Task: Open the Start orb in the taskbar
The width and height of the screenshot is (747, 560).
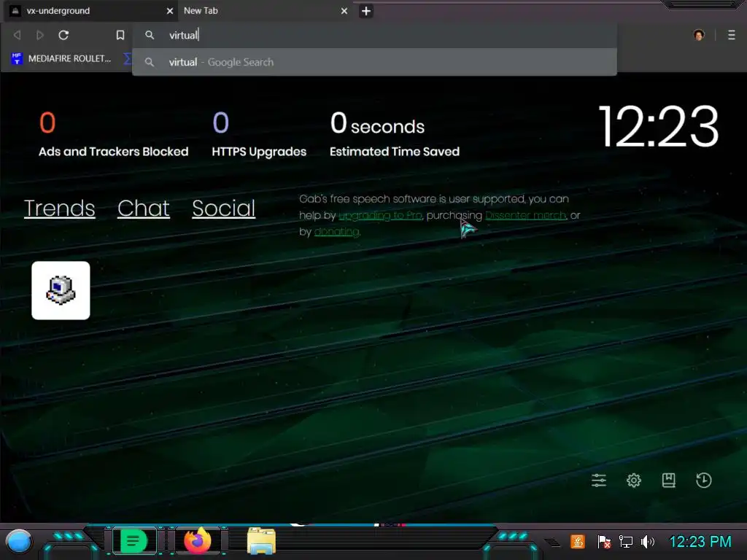Action: click(x=18, y=542)
